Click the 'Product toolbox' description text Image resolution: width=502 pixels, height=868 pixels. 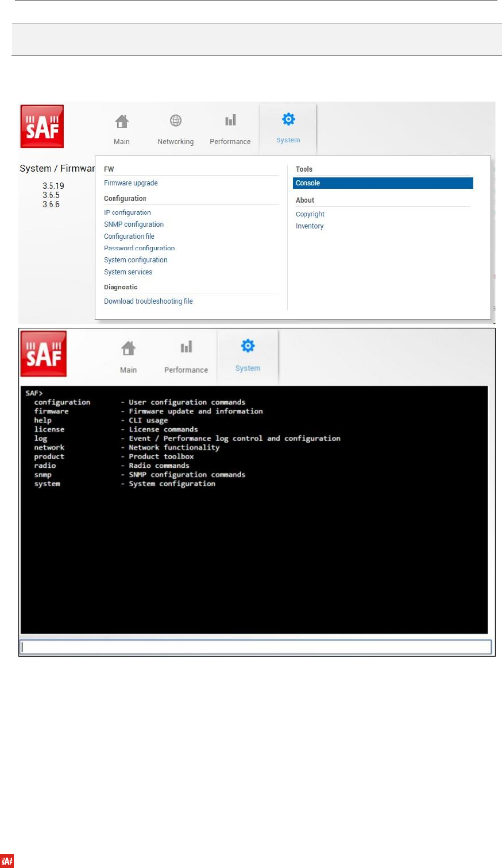point(161,456)
